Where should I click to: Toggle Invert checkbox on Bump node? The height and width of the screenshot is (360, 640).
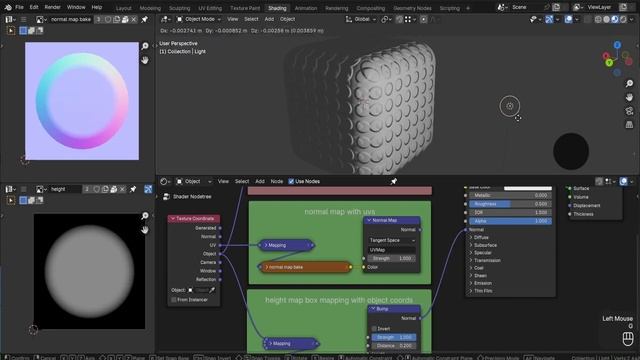pyautogui.click(x=374, y=329)
